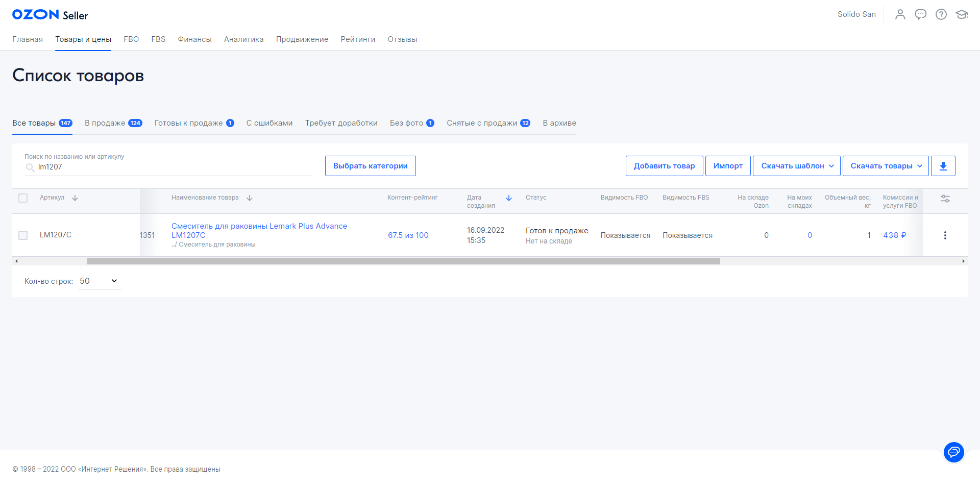Open the messages chat icon in header
Screen dimensions: 980x488
tap(920, 14)
